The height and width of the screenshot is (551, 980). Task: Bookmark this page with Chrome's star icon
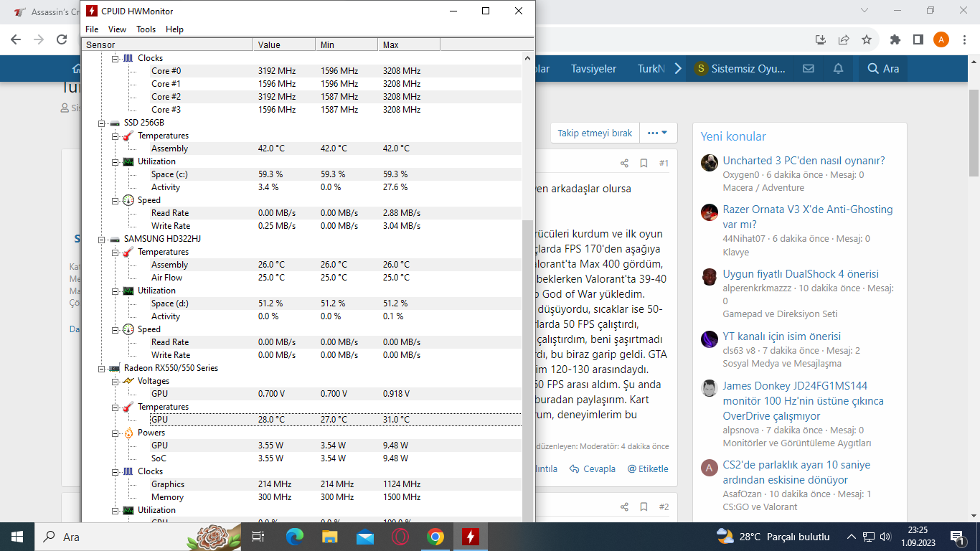pyautogui.click(x=866, y=39)
